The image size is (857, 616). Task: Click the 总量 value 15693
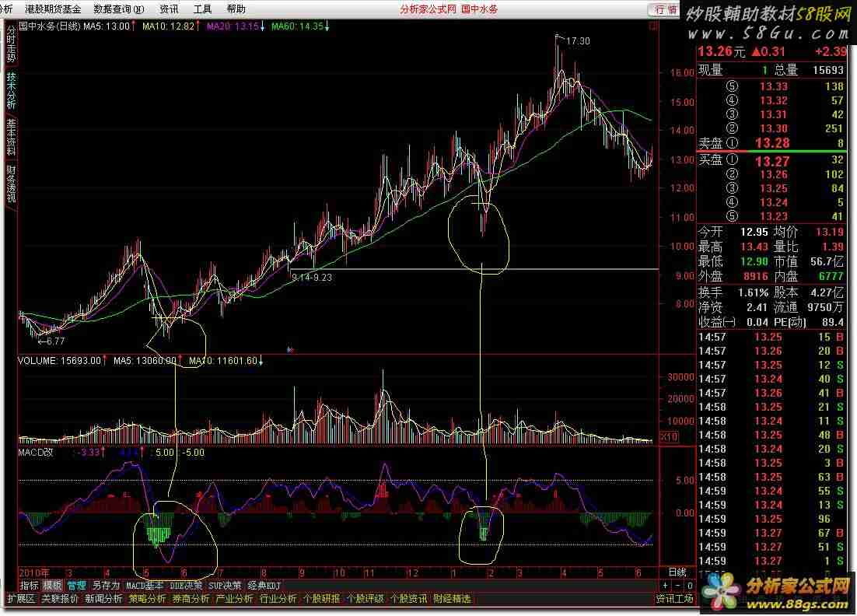click(x=828, y=70)
